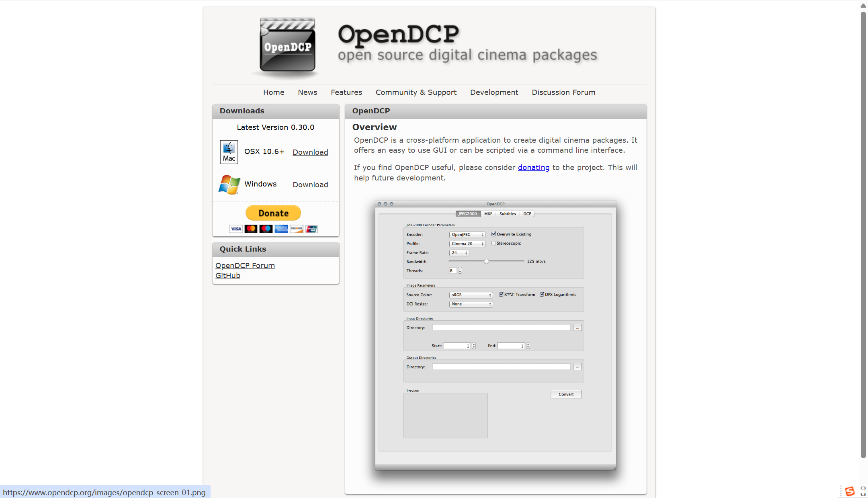Screen dimensions: 868x498
Task: Click the Discover card icon
Action: pyautogui.click(x=297, y=229)
